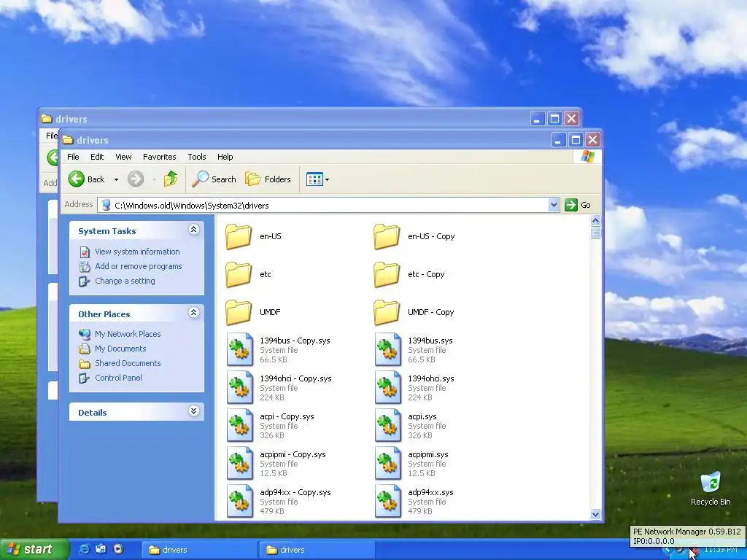Select the acpi.sys file icon
The height and width of the screenshot is (560, 747).
click(x=388, y=426)
